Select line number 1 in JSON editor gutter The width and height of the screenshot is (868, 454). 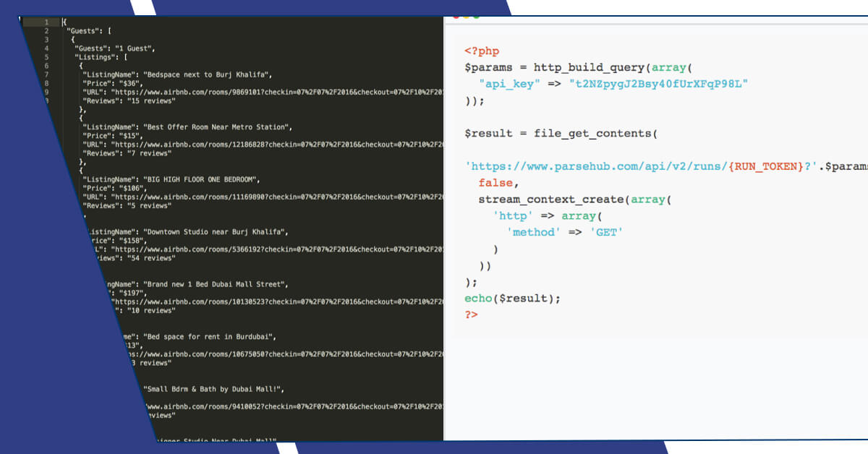click(46, 22)
